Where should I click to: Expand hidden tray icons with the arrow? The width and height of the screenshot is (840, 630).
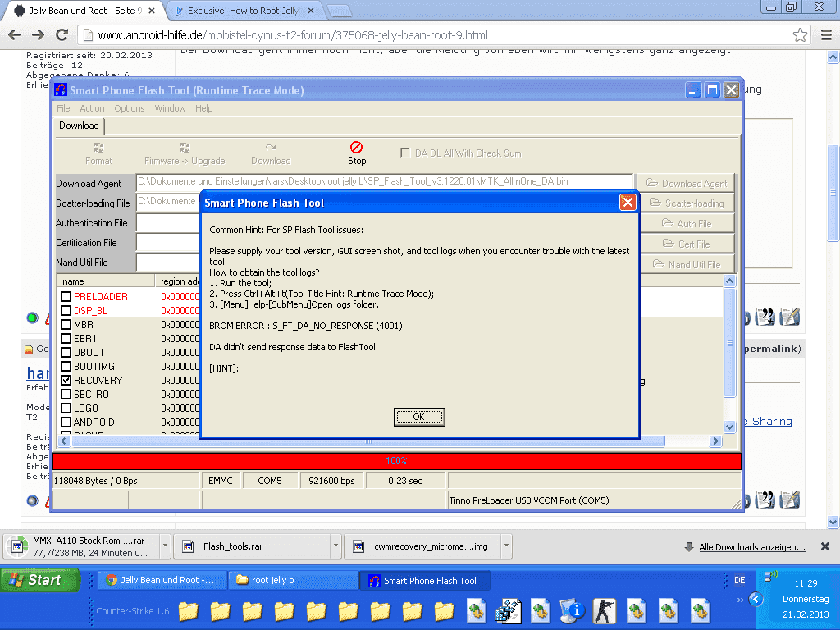(756, 599)
